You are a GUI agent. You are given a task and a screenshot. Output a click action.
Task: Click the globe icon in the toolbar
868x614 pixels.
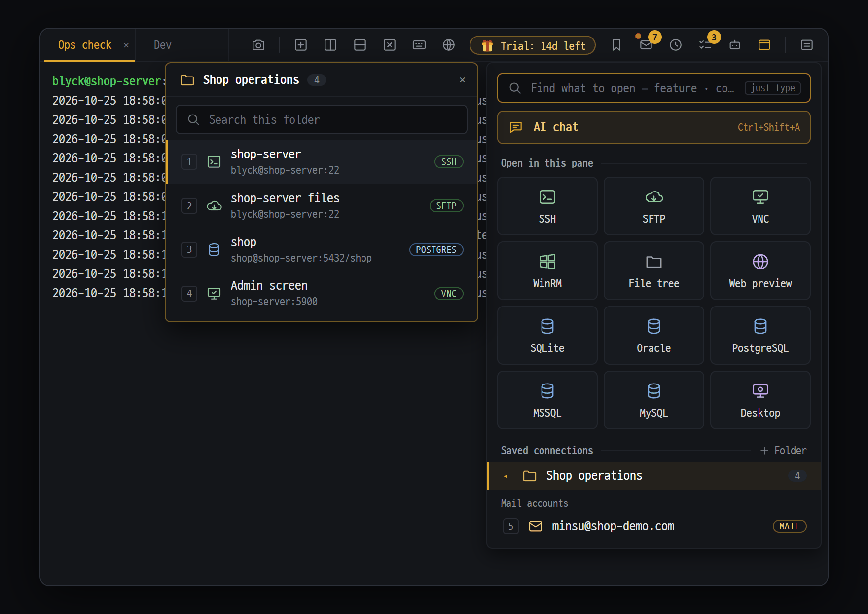[x=449, y=45]
